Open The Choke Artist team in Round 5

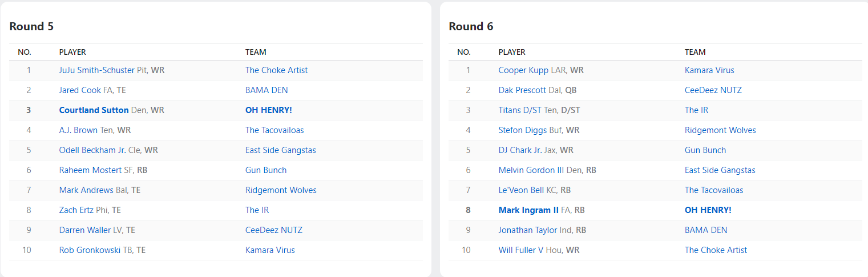pos(276,70)
